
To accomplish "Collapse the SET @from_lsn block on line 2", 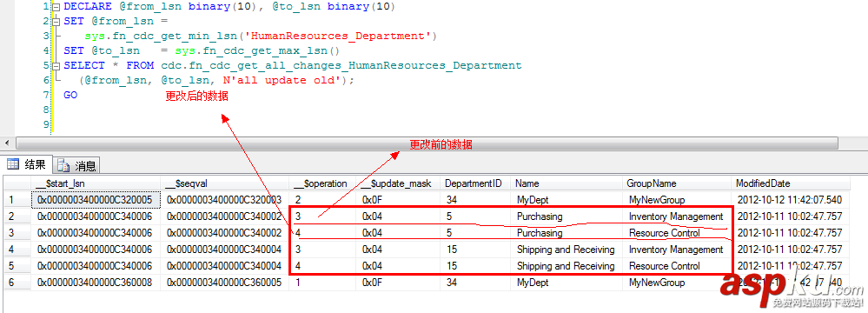I will (56, 22).
